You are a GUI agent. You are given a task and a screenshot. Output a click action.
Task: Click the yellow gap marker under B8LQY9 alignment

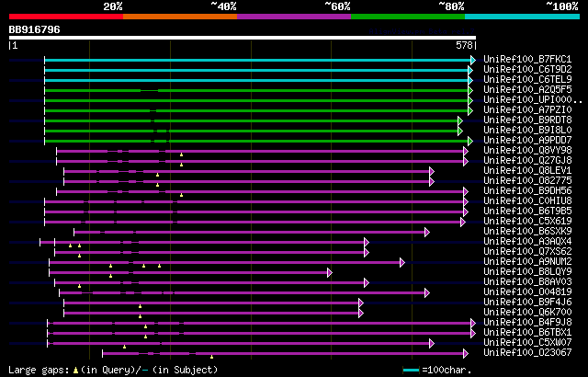click(110, 276)
